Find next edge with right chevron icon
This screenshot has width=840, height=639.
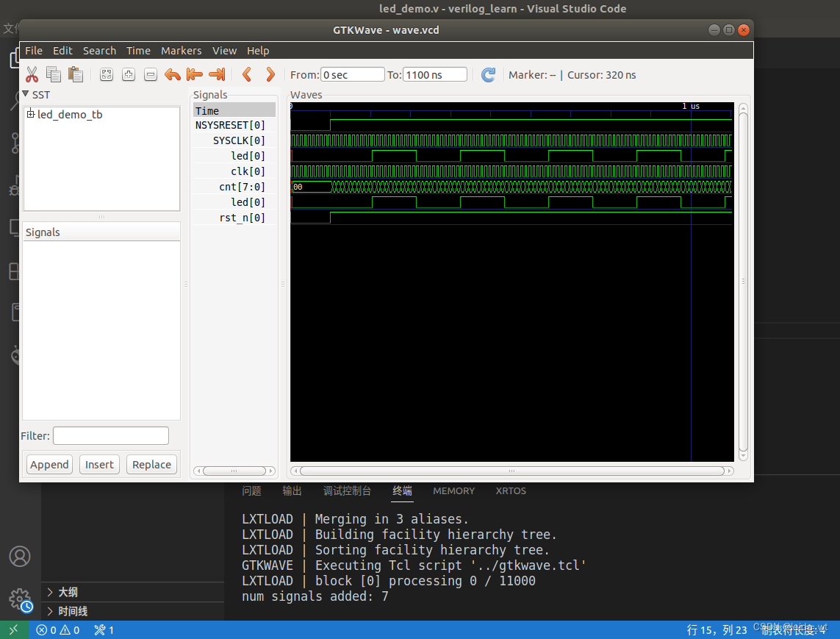[x=270, y=74]
